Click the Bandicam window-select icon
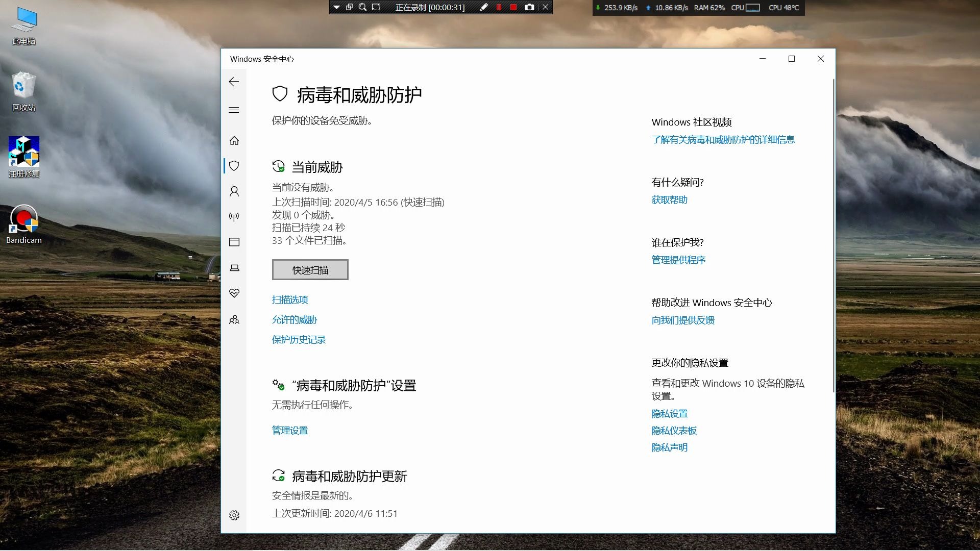Image resolution: width=980 pixels, height=551 pixels. tap(350, 7)
